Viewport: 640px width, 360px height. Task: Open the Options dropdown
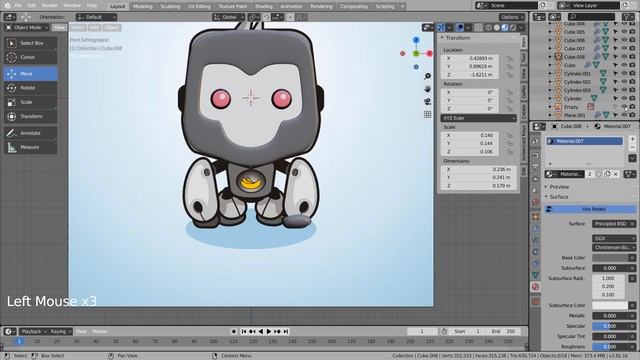coord(511,17)
